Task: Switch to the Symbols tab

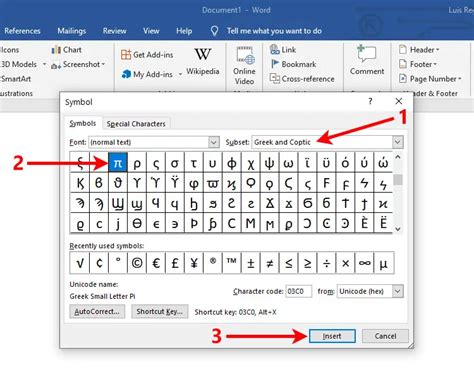Action: 83,124
